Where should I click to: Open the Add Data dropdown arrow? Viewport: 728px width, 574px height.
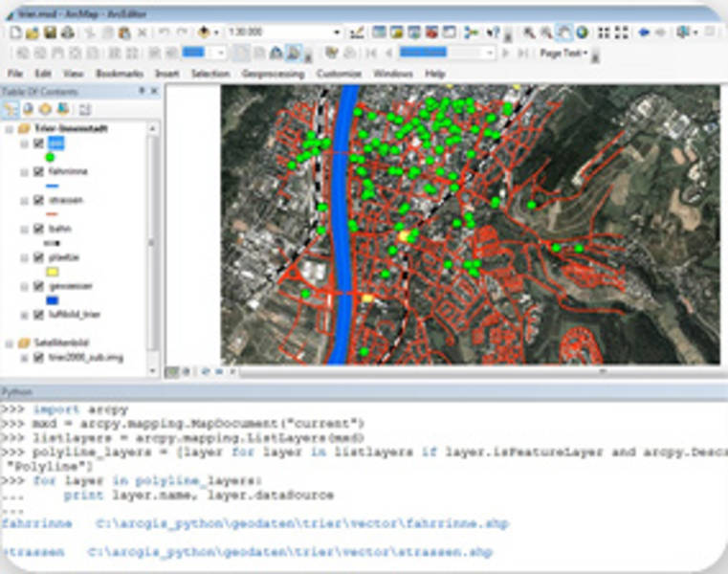216,32
